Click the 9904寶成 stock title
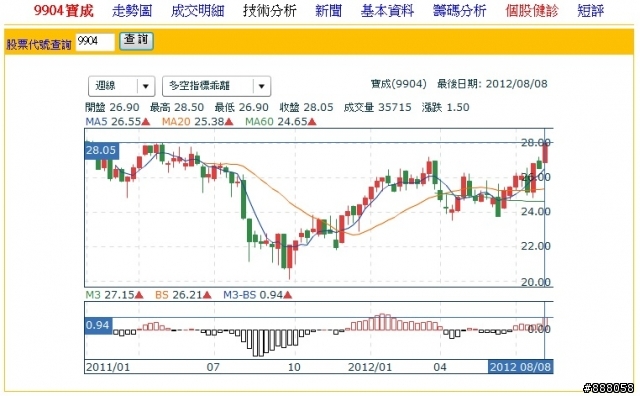 point(64,11)
